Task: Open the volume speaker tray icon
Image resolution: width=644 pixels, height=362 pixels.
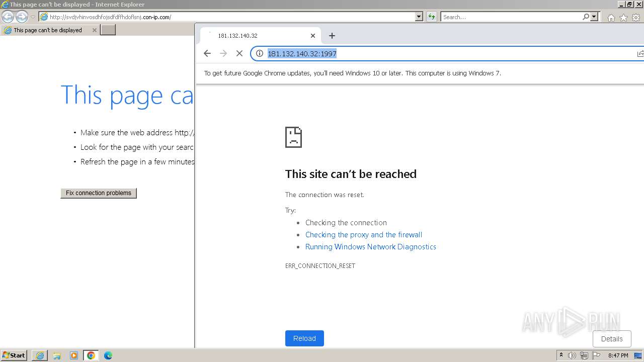Action: (572, 355)
